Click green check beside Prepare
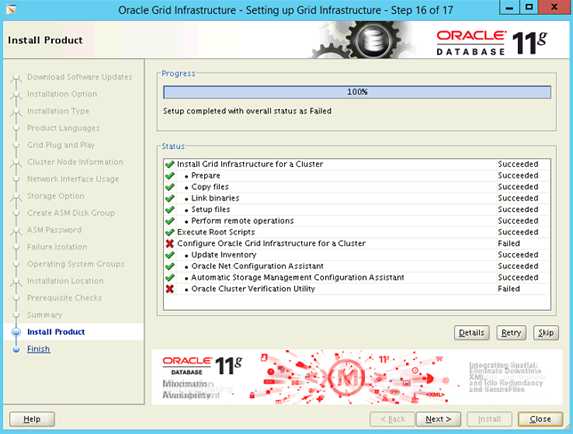 pos(170,175)
